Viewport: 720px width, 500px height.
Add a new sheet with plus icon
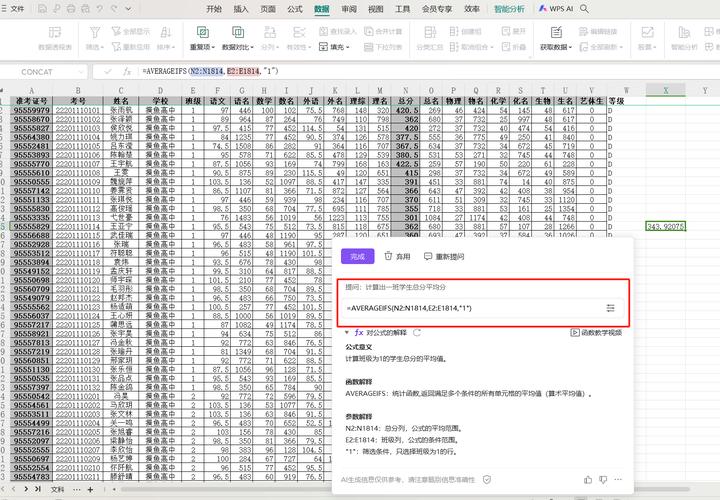pyautogui.click(x=90, y=489)
